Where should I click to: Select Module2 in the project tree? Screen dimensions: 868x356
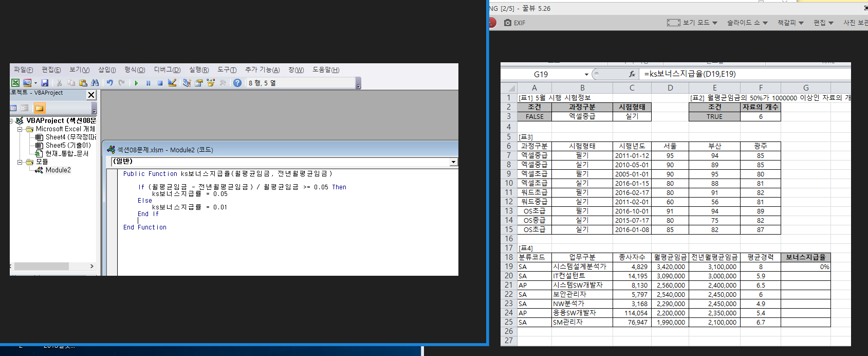pos(58,170)
